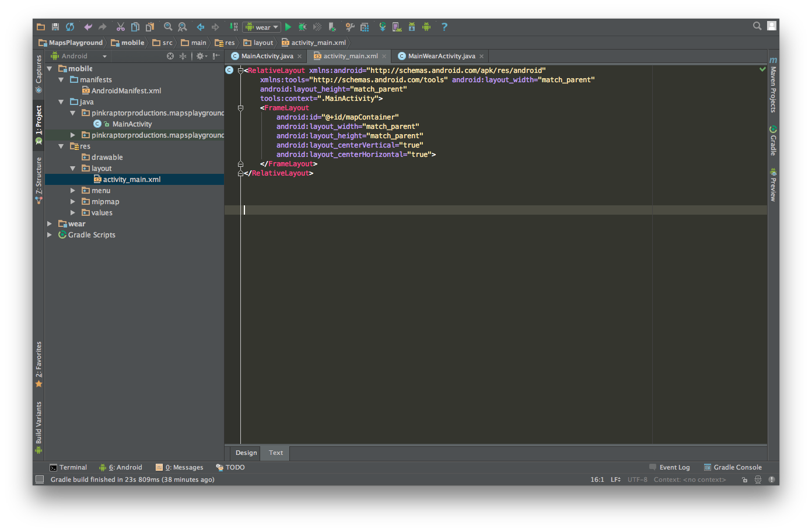Expand the wear module tree node
Screen dimensions: 812x532
pyautogui.click(x=50, y=223)
